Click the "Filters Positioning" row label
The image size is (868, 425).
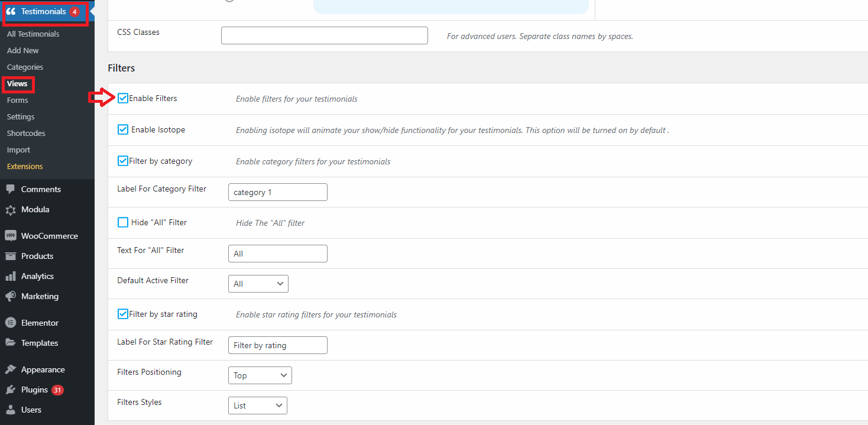point(150,372)
